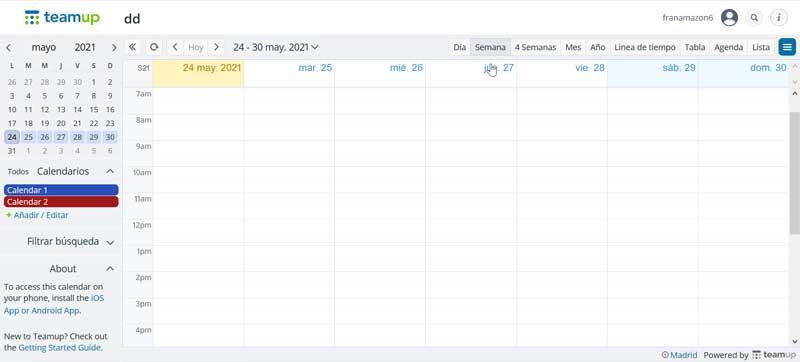Toggle Calendar 2 visibility
The image size is (800, 362).
61,201
